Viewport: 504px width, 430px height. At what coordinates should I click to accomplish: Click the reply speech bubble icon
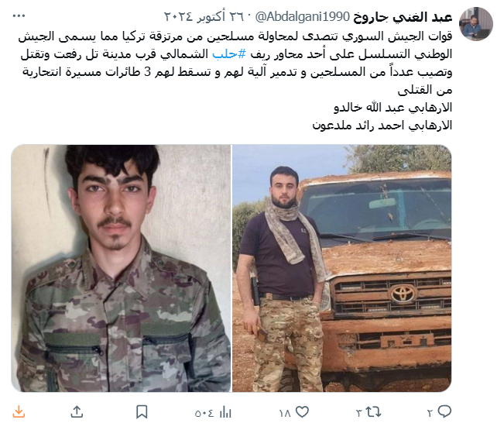445,411
